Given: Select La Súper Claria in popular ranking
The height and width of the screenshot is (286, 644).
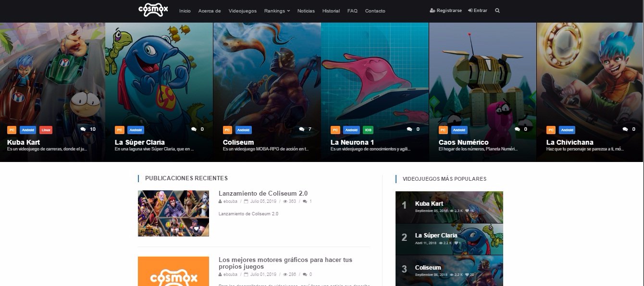Looking at the screenshot, I should pyautogui.click(x=436, y=236).
